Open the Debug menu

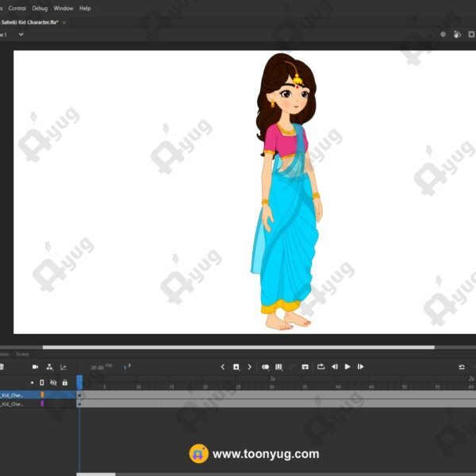[40, 9]
